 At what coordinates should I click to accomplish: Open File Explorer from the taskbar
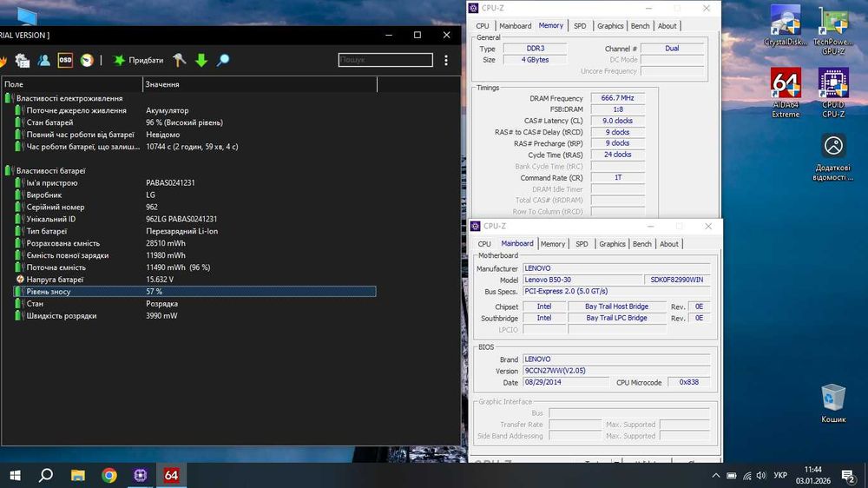(77, 475)
